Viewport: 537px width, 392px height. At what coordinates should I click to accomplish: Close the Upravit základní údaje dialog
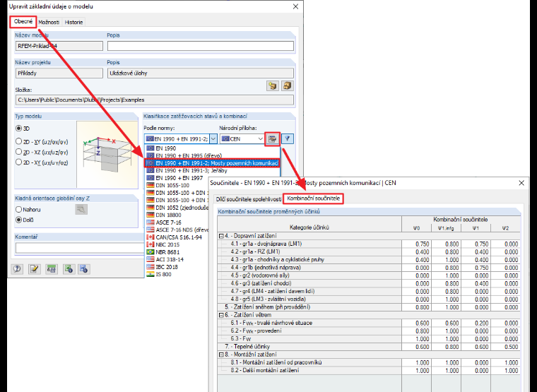[x=295, y=6]
